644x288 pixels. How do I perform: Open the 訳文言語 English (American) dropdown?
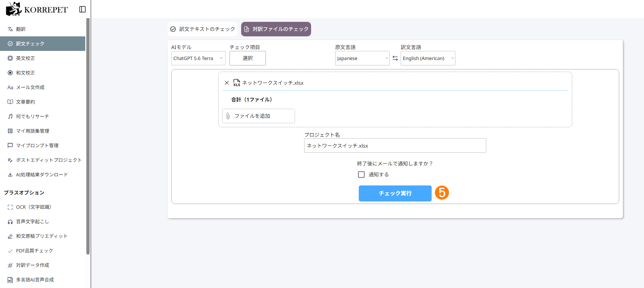tap(428, 58)
